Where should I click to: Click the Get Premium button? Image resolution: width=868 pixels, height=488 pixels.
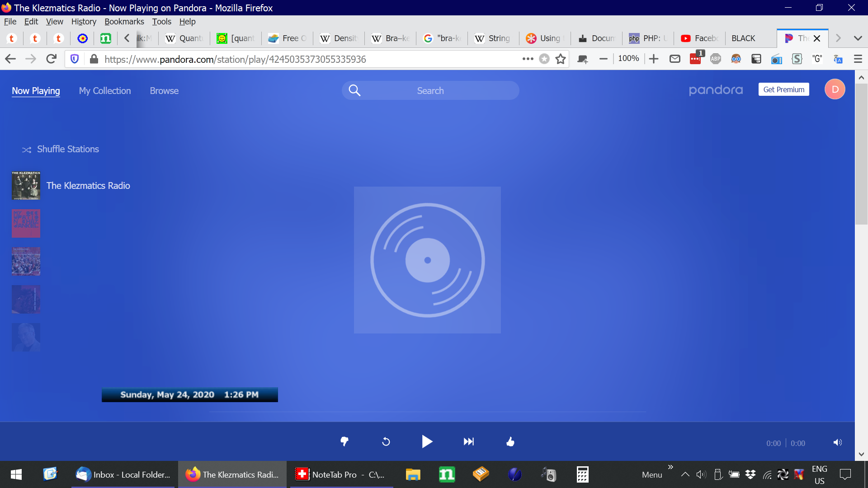point(783,89)
